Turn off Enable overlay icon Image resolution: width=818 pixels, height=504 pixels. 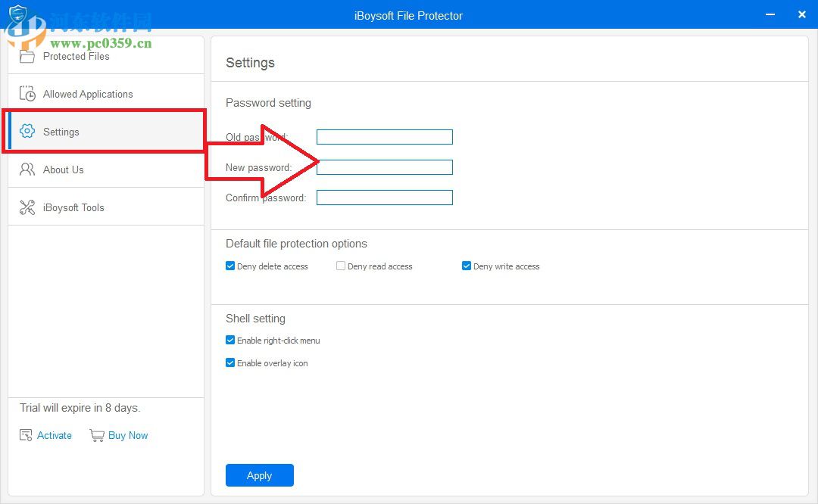(x=230, y=362)
